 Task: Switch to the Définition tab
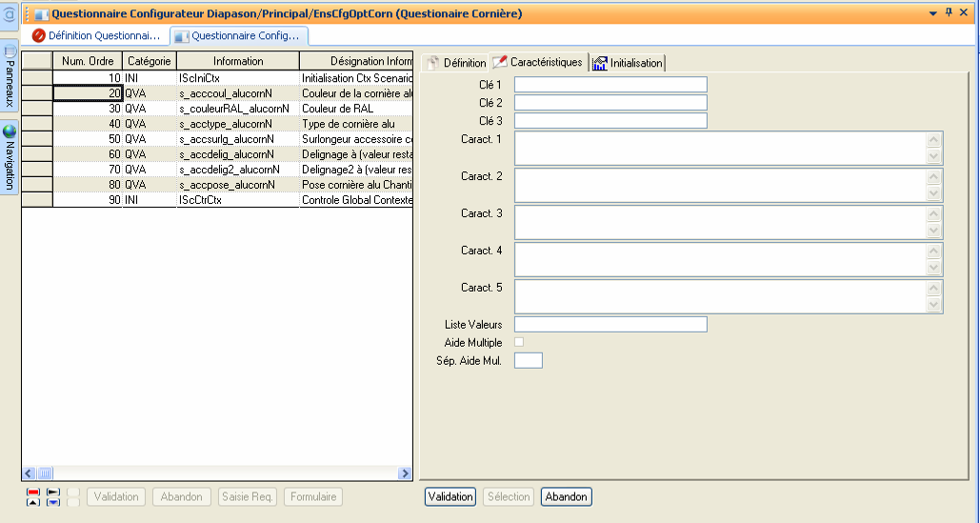(455, 63)
